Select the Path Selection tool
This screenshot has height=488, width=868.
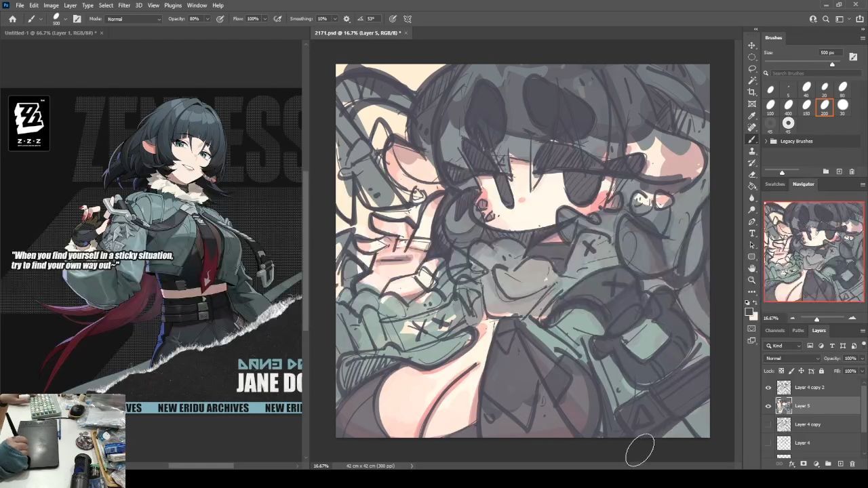point(752,245)
